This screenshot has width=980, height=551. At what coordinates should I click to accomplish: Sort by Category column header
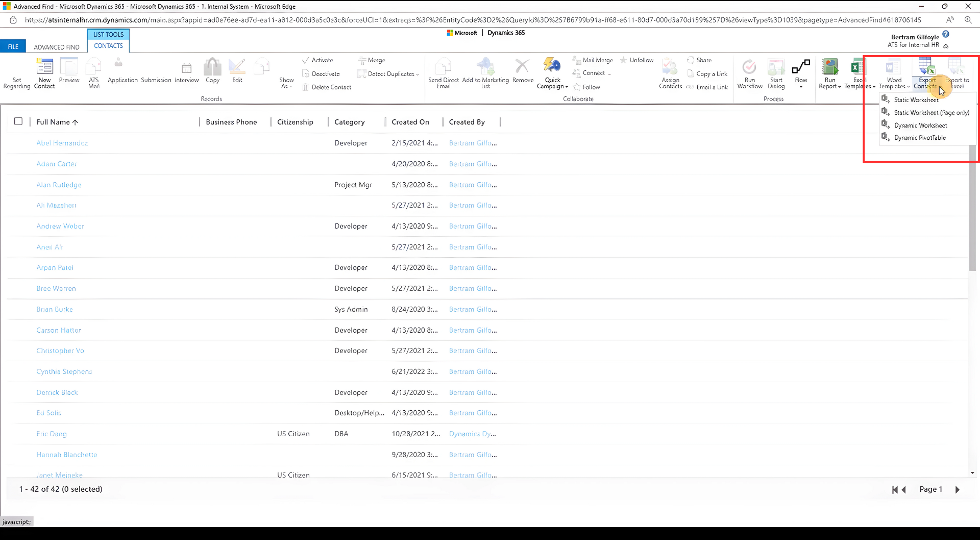(350, 122)
